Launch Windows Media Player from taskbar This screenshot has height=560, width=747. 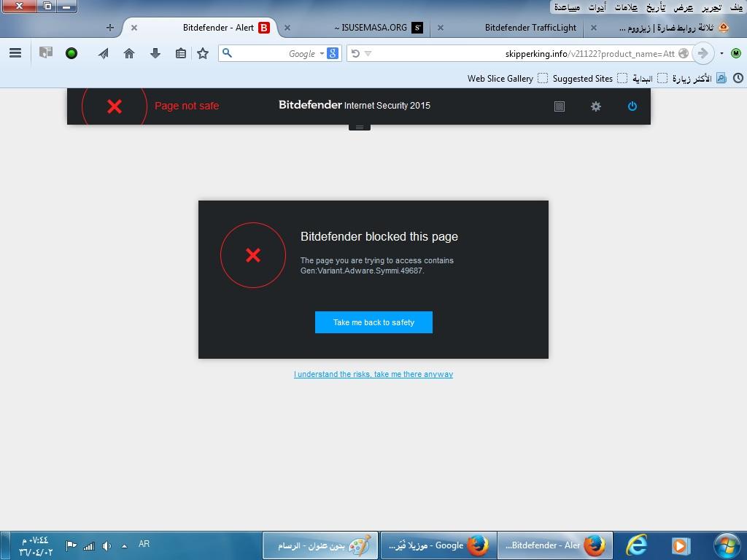pyautogui.click(x=681, y=545)
